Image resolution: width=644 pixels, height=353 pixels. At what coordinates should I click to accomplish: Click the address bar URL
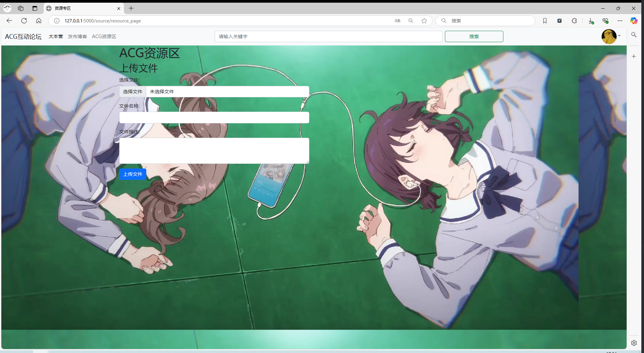coord(103,21)
